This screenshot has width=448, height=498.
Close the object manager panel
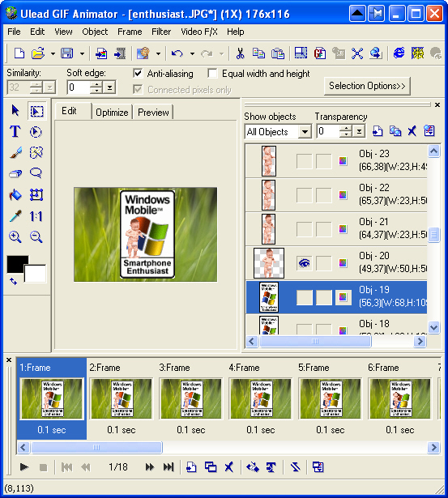coord(437,104)
